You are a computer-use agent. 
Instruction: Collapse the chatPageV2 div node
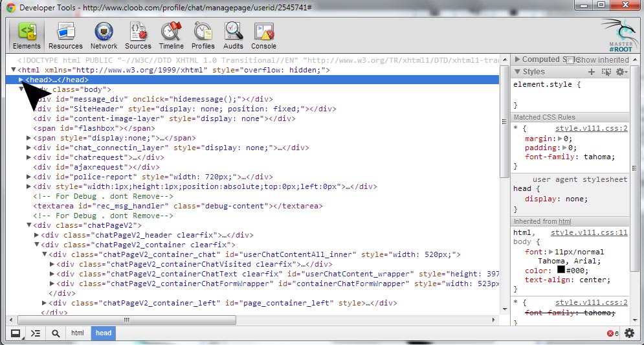coord(29,225)
